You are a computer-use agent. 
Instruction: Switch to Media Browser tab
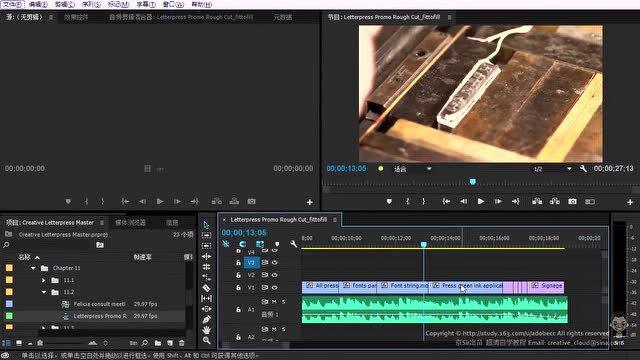(x=131, y=222)
